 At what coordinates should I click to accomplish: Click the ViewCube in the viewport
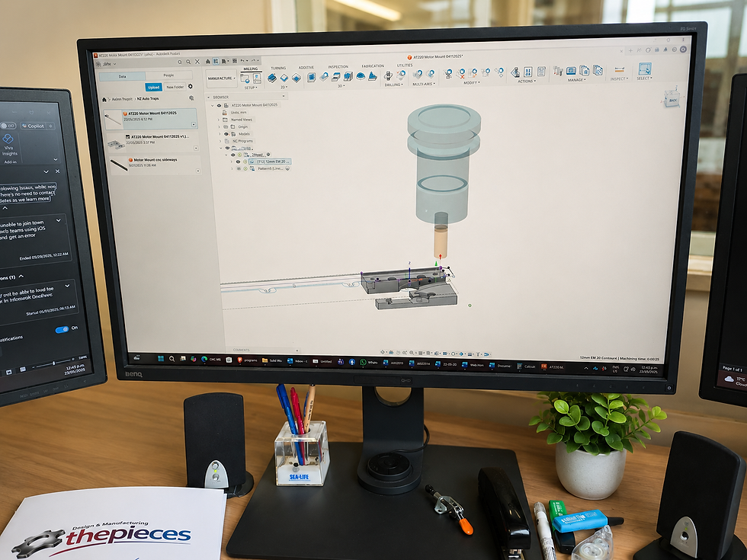pyautogui.click(x=672, y=98)
